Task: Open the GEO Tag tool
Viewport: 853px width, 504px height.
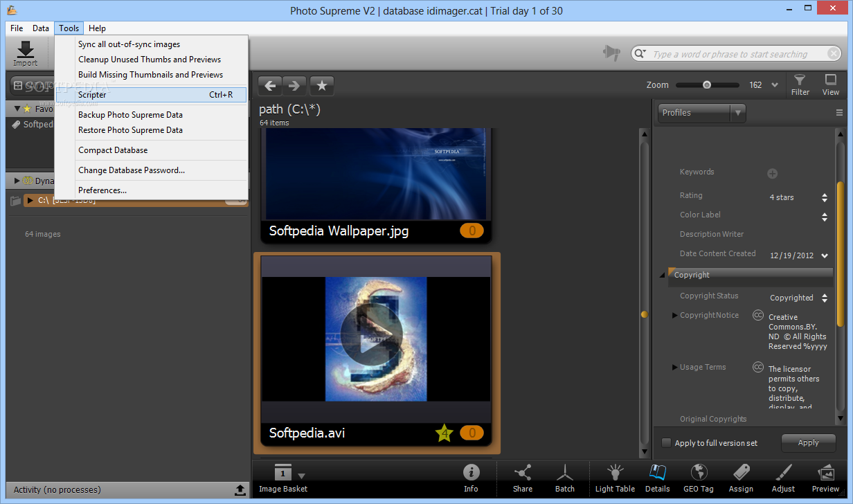Action: (698, 478)
